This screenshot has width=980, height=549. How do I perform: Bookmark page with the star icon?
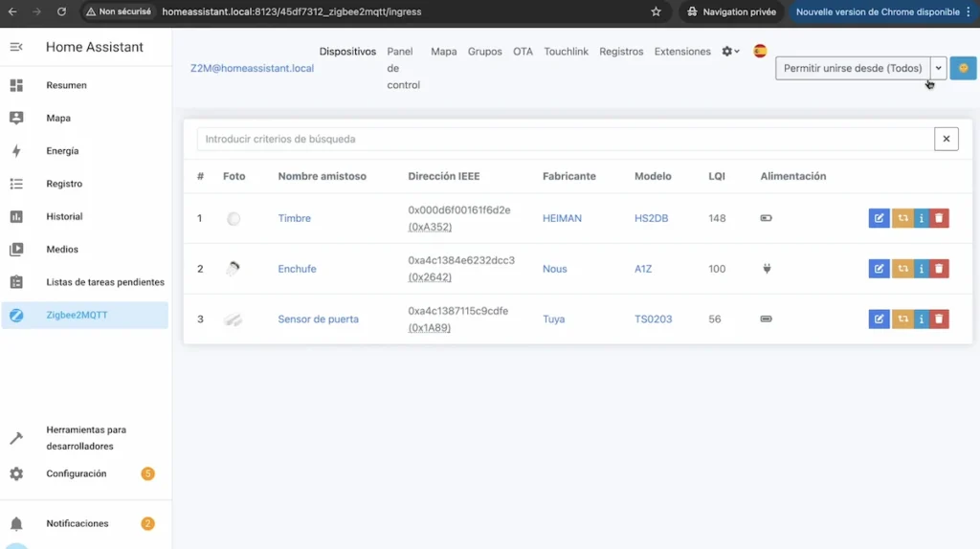click(656, 11)
